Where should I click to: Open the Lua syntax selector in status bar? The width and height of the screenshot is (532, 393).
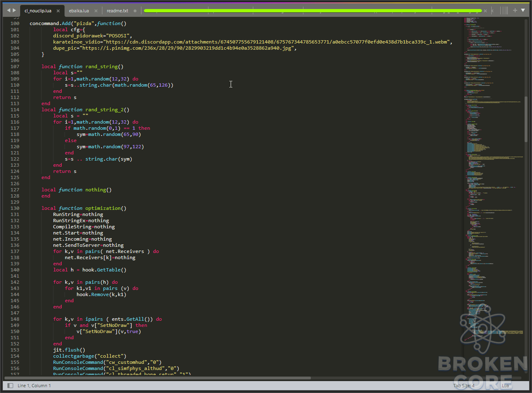pos(505,386)
